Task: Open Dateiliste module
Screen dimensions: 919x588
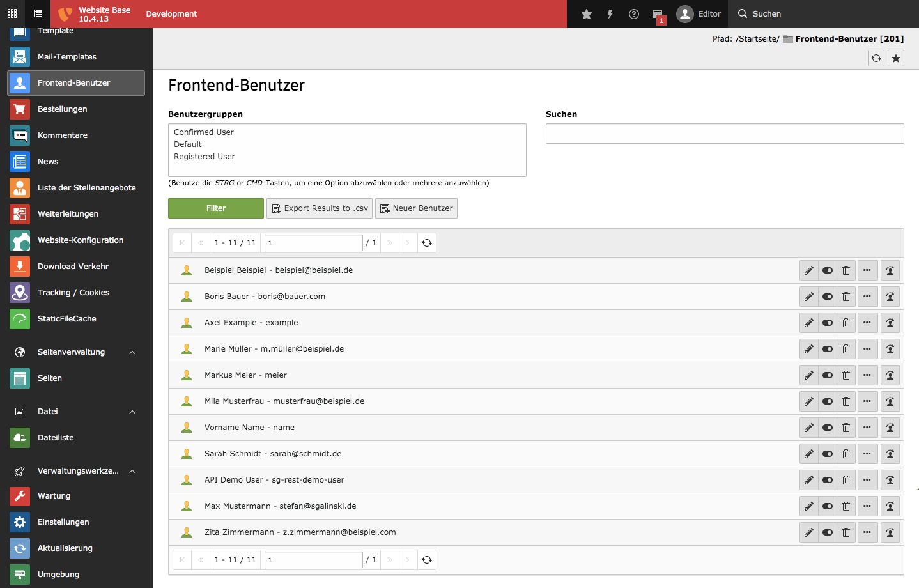Action: [76, 438]
